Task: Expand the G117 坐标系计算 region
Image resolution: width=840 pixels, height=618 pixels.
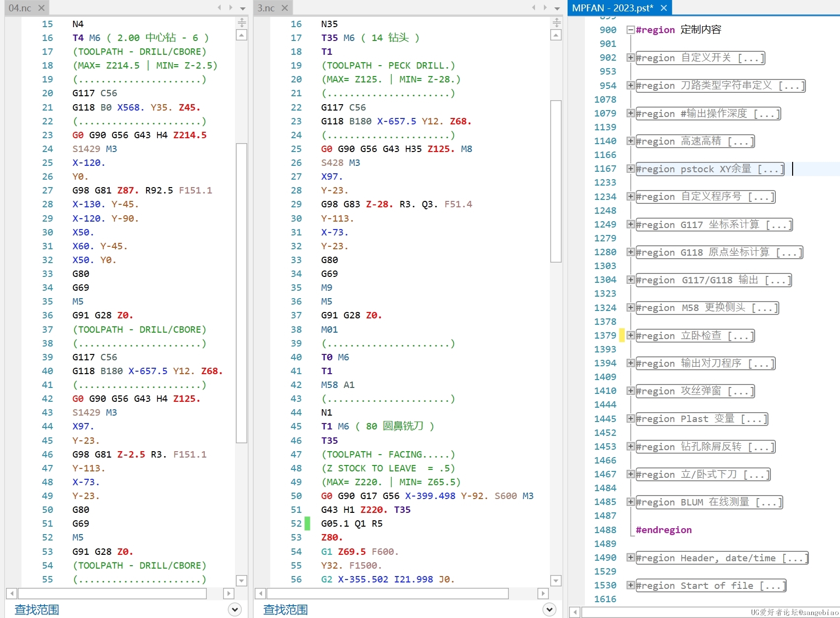Action: pyautogui.click(x=630, y=224)
